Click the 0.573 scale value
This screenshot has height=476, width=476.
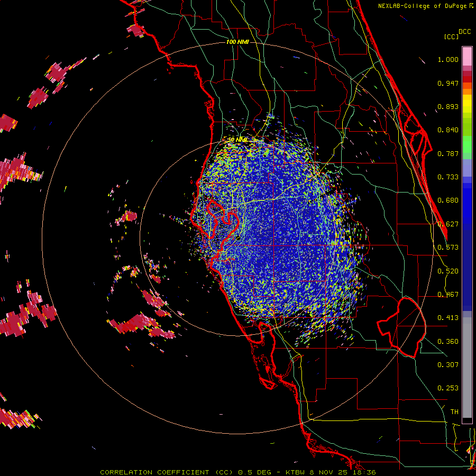[448, 248]
